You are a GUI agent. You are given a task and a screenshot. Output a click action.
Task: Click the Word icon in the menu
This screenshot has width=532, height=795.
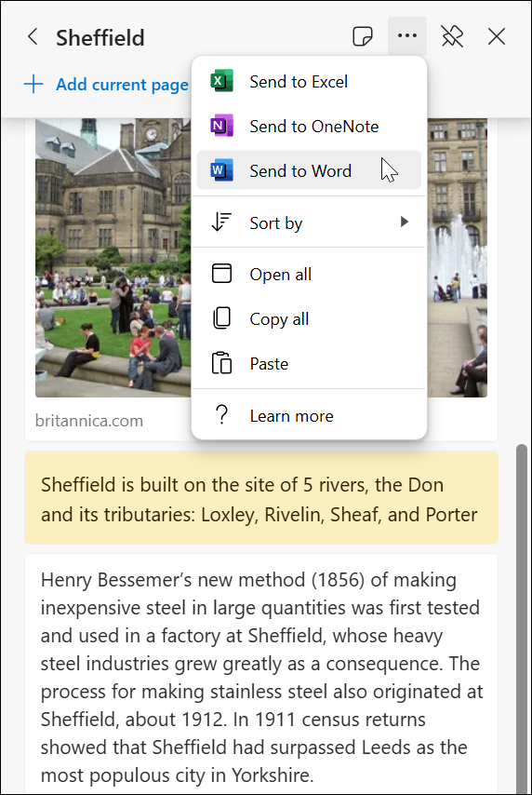pyautogui.click(x=221, y=170)
